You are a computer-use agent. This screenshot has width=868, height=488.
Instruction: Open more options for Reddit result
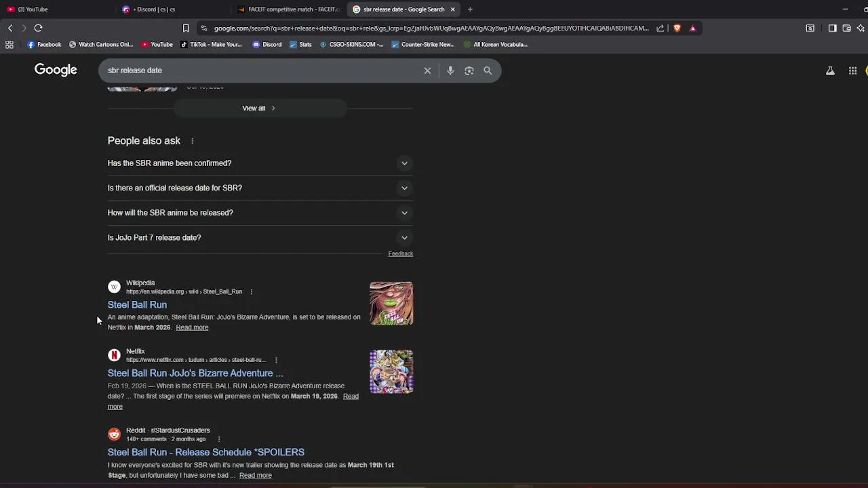pyautogui.click(x=218, y=439)
